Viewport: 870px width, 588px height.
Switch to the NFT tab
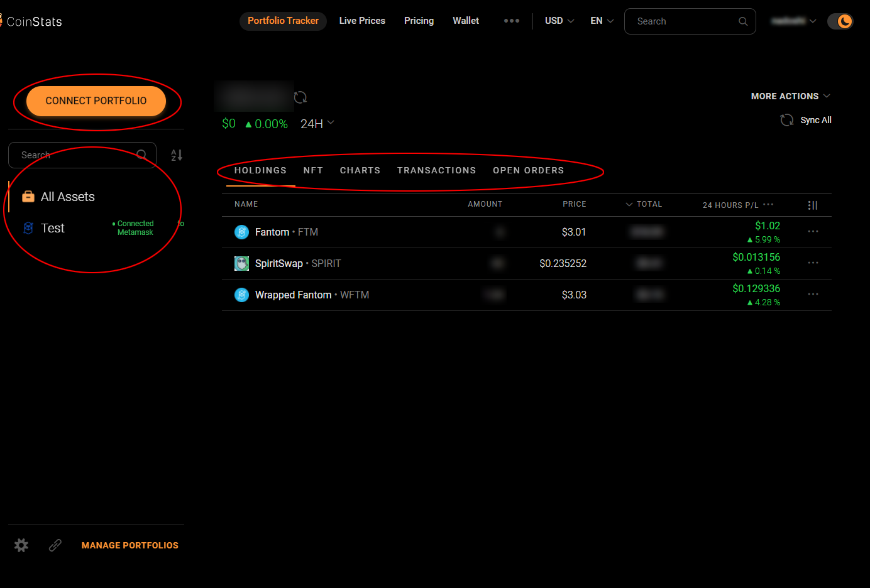313,170
